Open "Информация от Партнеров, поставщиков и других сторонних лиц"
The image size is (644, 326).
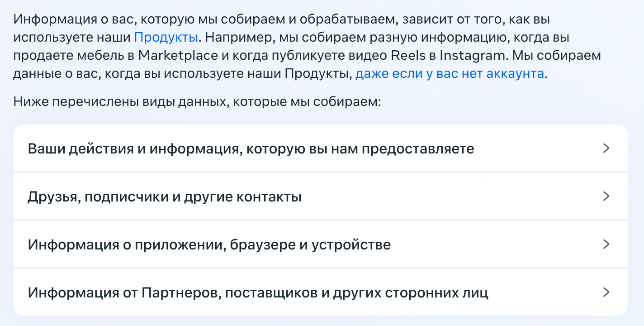pos(258,293)
